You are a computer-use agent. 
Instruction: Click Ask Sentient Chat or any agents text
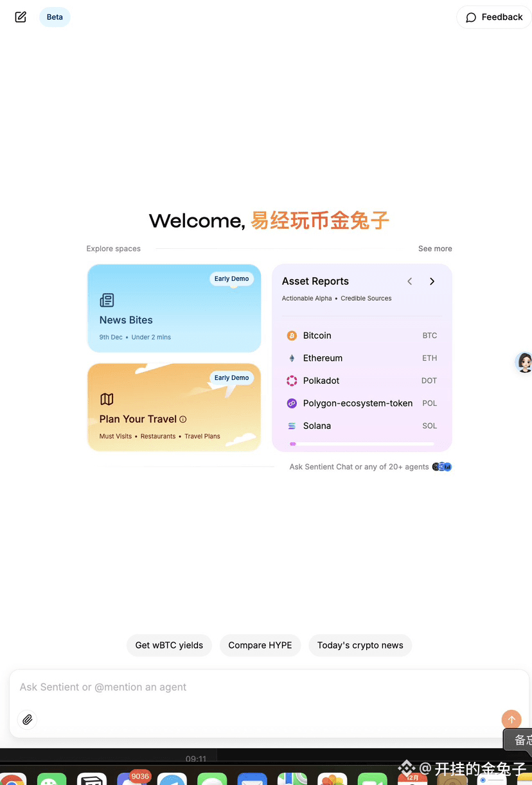tap(359, 467)
